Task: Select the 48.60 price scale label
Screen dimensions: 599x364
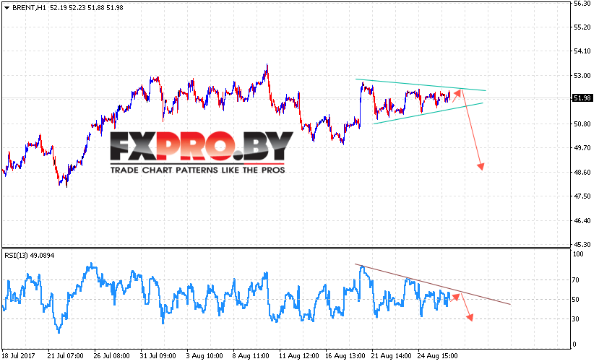Action: point(582,173)
